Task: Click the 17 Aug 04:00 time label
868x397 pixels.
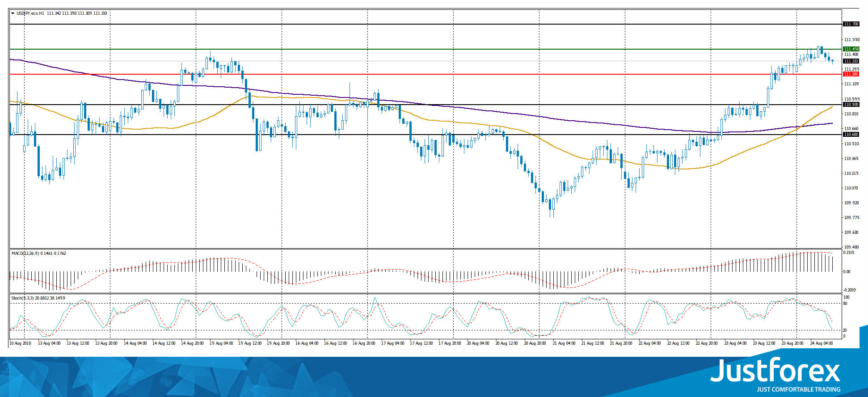Action: [x=392, y=343]
